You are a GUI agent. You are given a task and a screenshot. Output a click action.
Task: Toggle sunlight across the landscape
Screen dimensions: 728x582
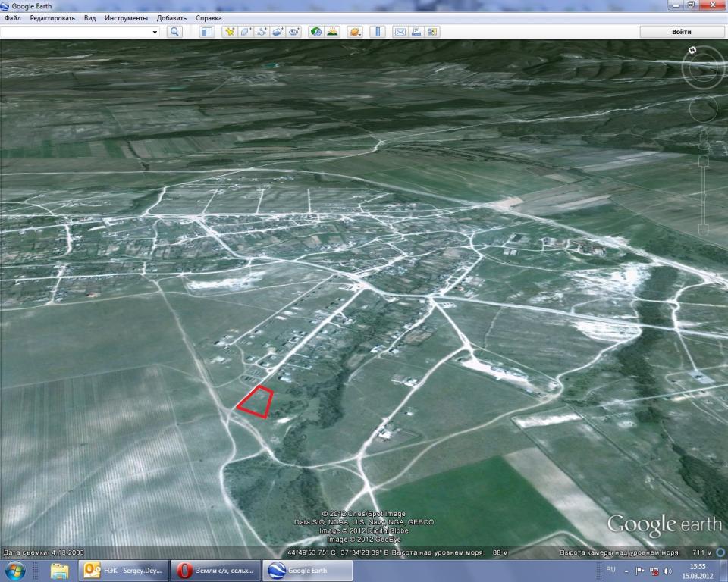332,32
